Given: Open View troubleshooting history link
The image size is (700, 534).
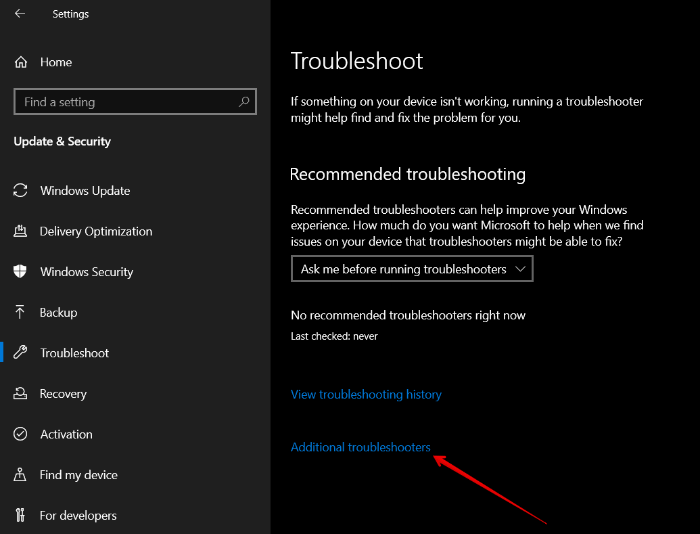Looking at the screenshot, I should click(x=366, y=395).
